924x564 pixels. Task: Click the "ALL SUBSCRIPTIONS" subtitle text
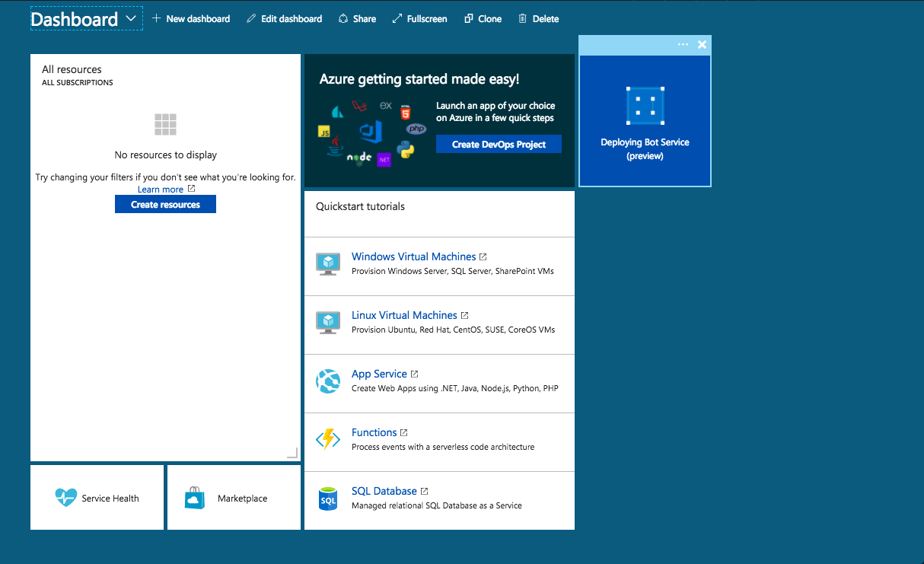(x=78, y=83)
